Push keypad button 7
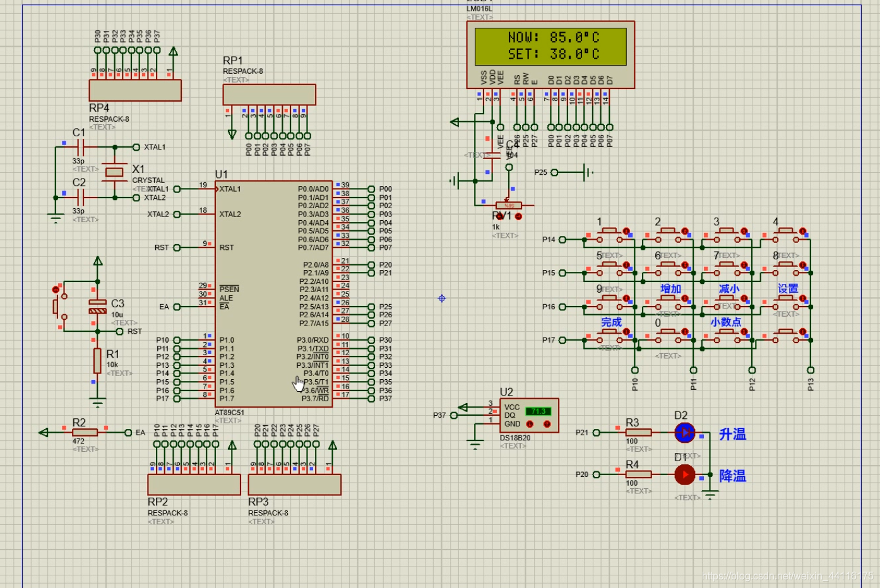Screen dimensions: 880x588 click(x=726, y=269)
